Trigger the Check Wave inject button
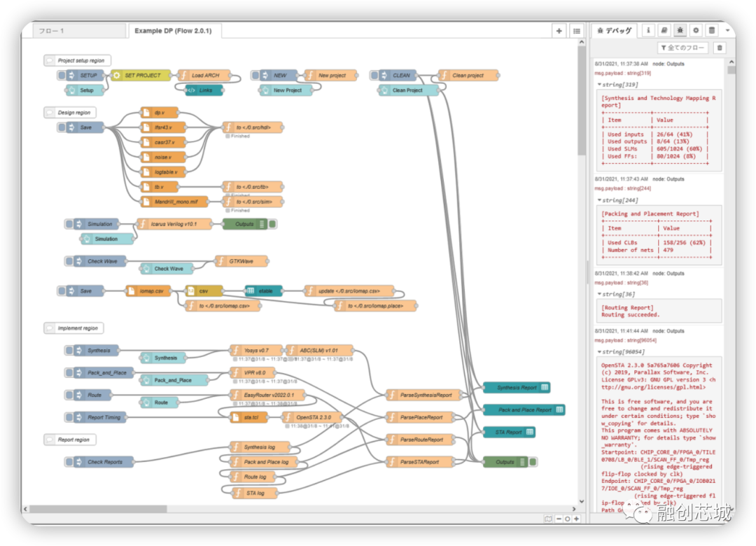Image resolution: width=756 pixels, height=546 pixels. pyautogui.click(x=69, y=261)
